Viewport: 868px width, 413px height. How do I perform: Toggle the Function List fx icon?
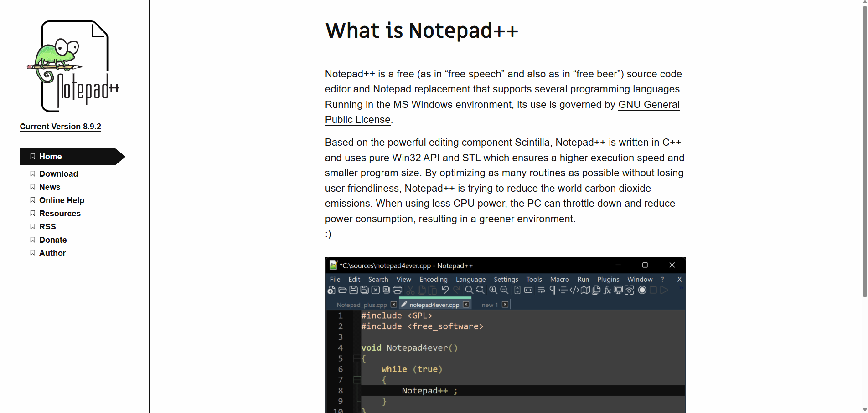tap(607, 290)
